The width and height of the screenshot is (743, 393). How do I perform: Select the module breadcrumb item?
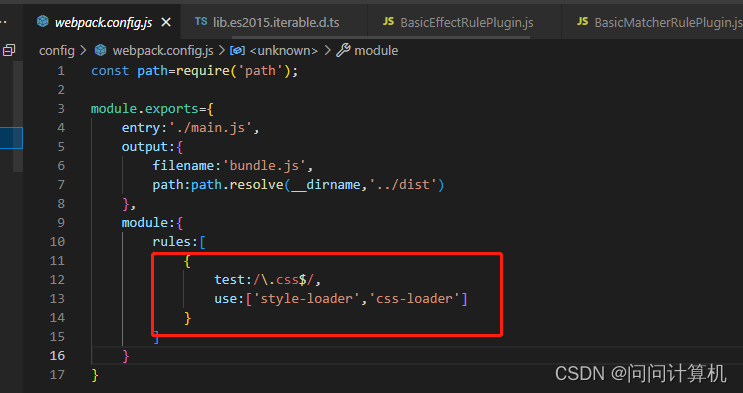376,50
